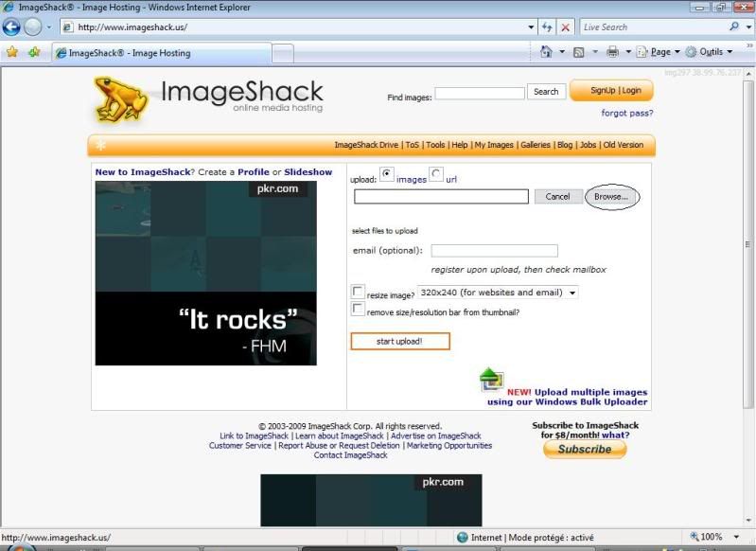
Task: Open the Outils menu
Action: [x=710, y=52]
